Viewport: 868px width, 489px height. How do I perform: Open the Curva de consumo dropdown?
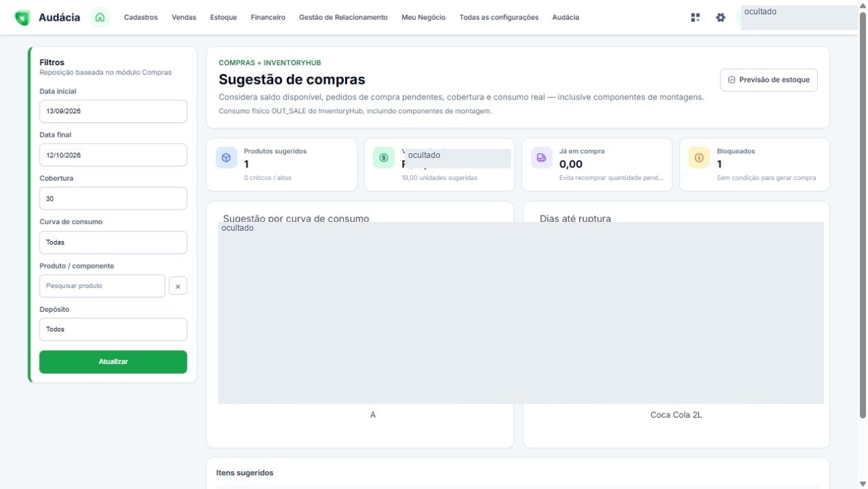coord(113,242)
